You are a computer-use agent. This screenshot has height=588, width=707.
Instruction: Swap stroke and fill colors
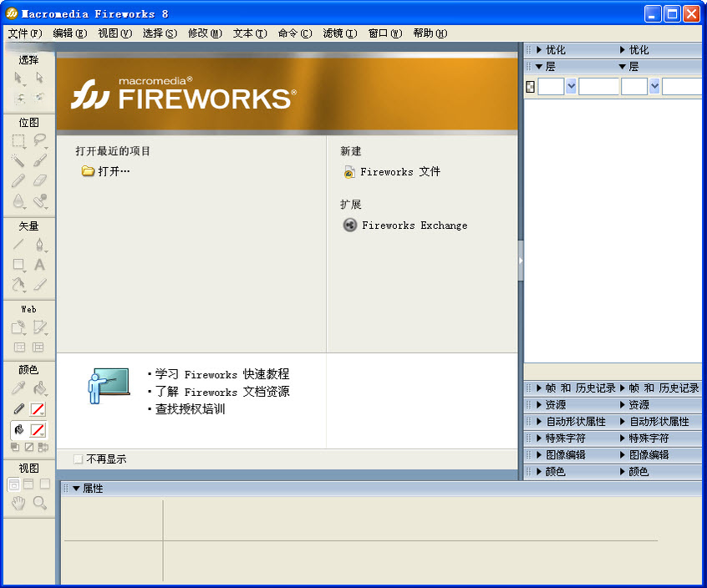coord(43,447)
